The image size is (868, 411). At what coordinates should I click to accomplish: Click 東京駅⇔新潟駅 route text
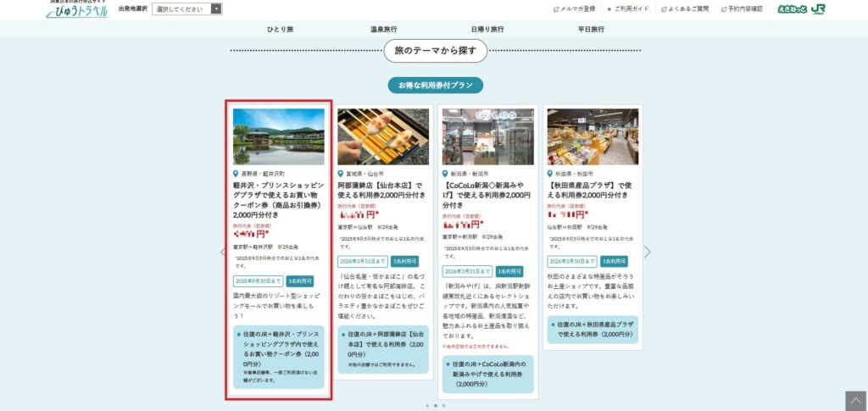(459, 236)
